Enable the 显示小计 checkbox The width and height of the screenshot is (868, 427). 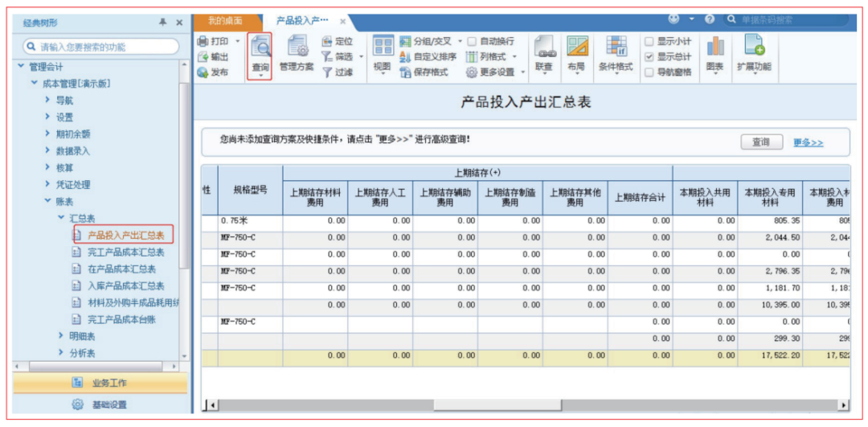649,42
